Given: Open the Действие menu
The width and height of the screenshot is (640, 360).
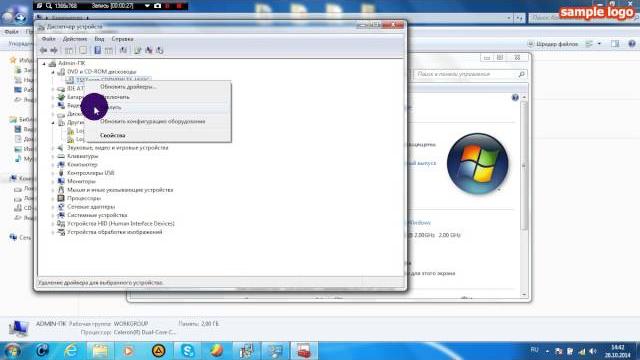Looking at the screenshot, I should [75, 39].
